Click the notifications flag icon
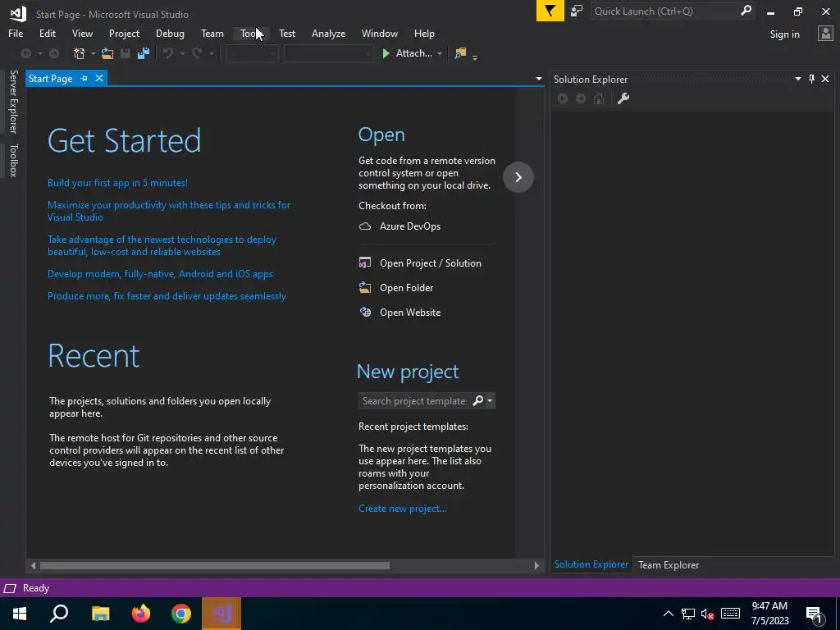Screen dimensions: 840x630 pos(550,11)
